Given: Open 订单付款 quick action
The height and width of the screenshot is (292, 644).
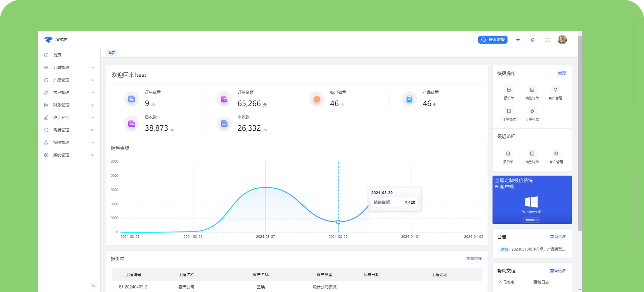Looking at the screenshot, I should 532,114.
